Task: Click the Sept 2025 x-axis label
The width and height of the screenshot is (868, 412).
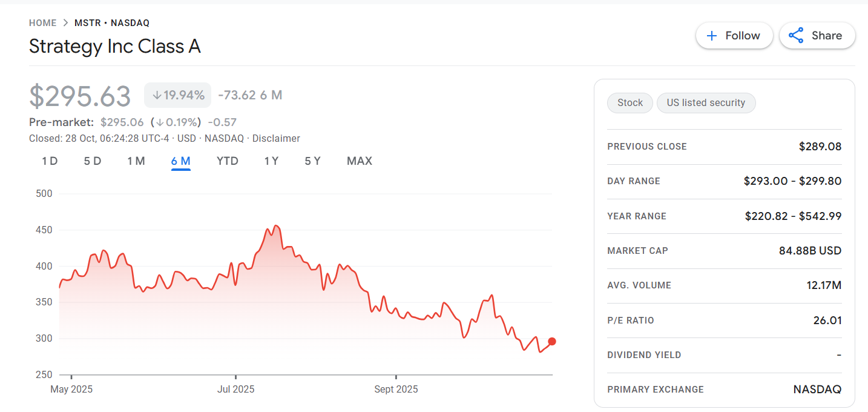Action: coord(396,389)
